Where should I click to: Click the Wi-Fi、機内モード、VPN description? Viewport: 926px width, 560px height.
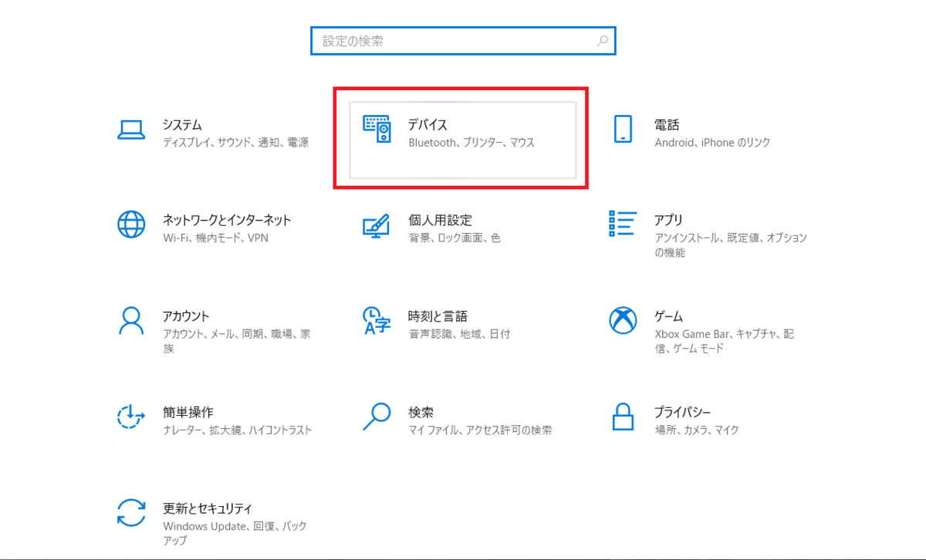215,238
